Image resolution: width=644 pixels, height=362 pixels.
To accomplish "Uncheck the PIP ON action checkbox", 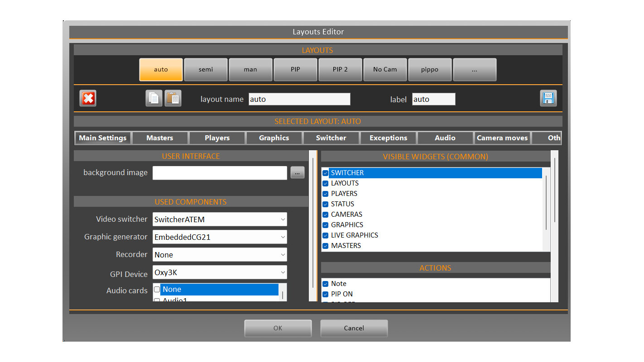I will point(325,294).
